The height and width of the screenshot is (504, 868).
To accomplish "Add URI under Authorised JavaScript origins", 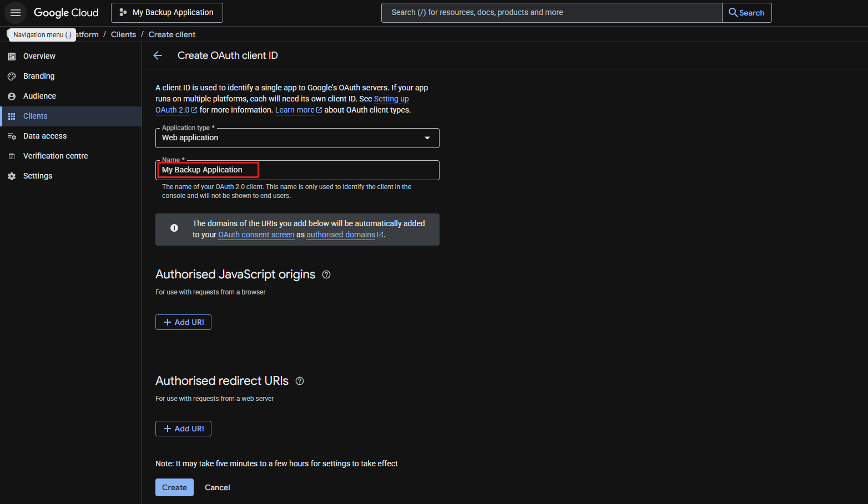I will click(x=183, y=322).
